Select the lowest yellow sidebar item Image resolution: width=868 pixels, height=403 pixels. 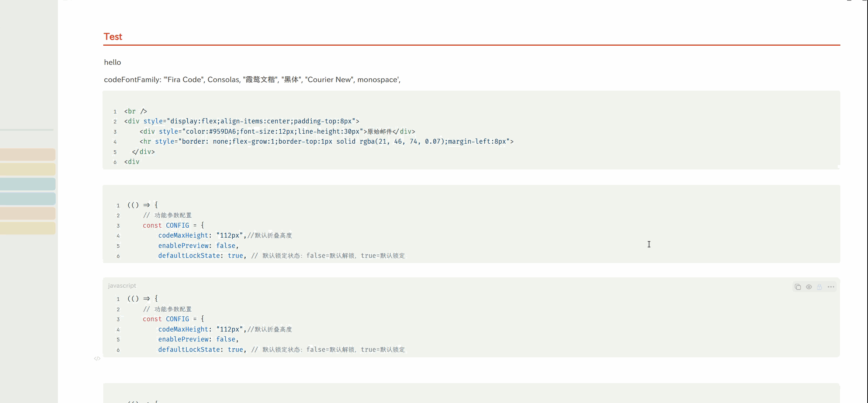(27, 228)
